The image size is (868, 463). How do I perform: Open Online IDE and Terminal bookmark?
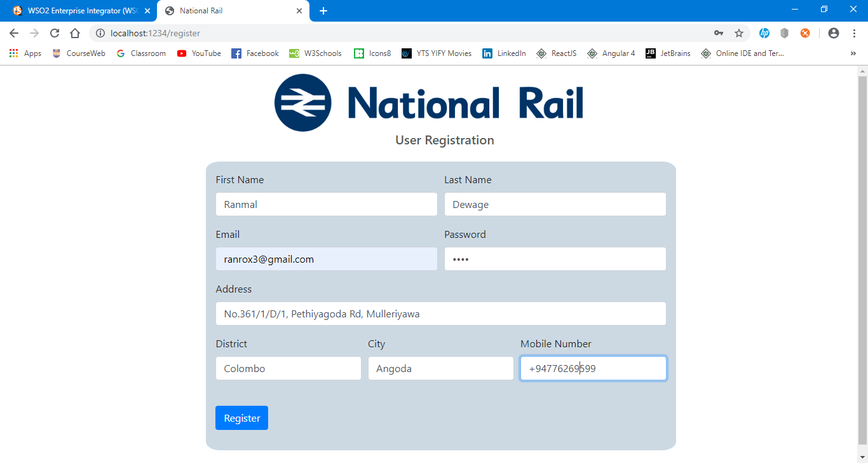tap(743, 53)
